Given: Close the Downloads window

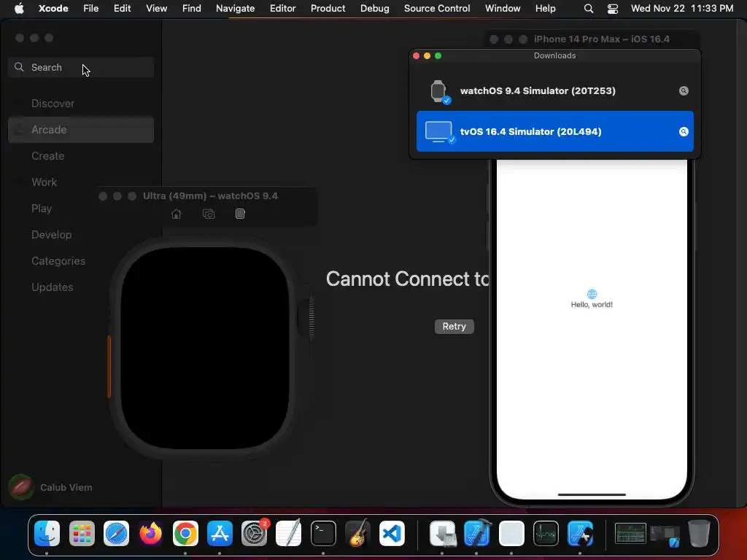Looking at the screenshot, I should pos(416,55).
